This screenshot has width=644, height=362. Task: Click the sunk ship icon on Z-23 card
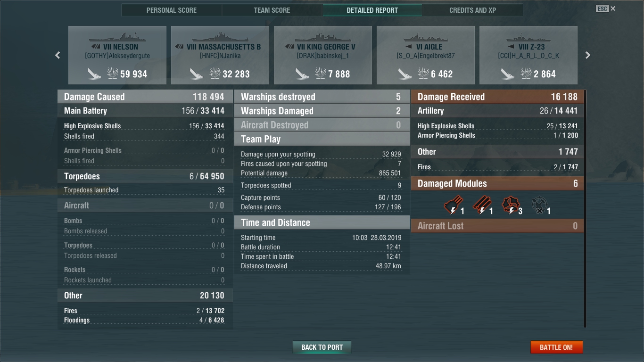[x=508, y=73]
